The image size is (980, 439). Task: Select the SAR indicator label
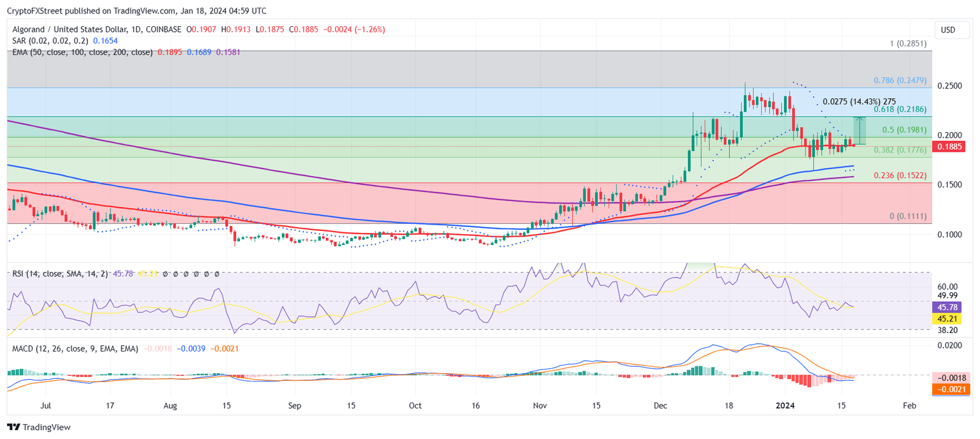coord(19,40)
